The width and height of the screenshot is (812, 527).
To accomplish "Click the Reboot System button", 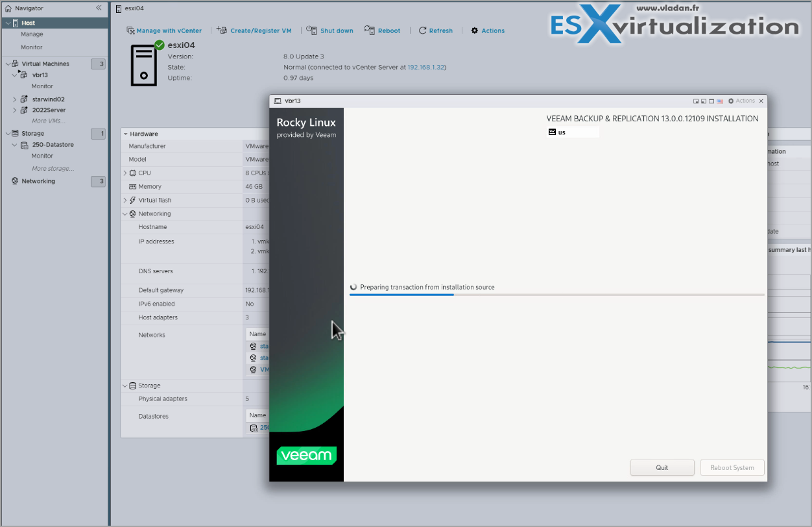I will (x=732, y=467).
